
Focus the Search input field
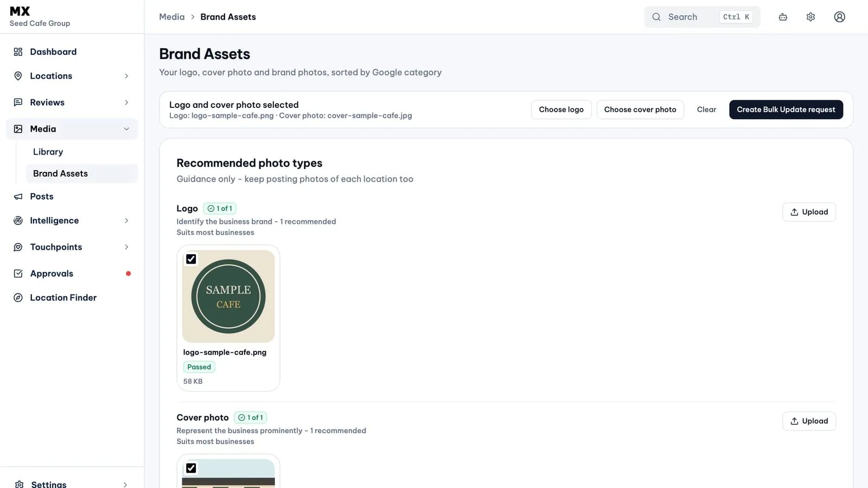[x=702, y=17]
